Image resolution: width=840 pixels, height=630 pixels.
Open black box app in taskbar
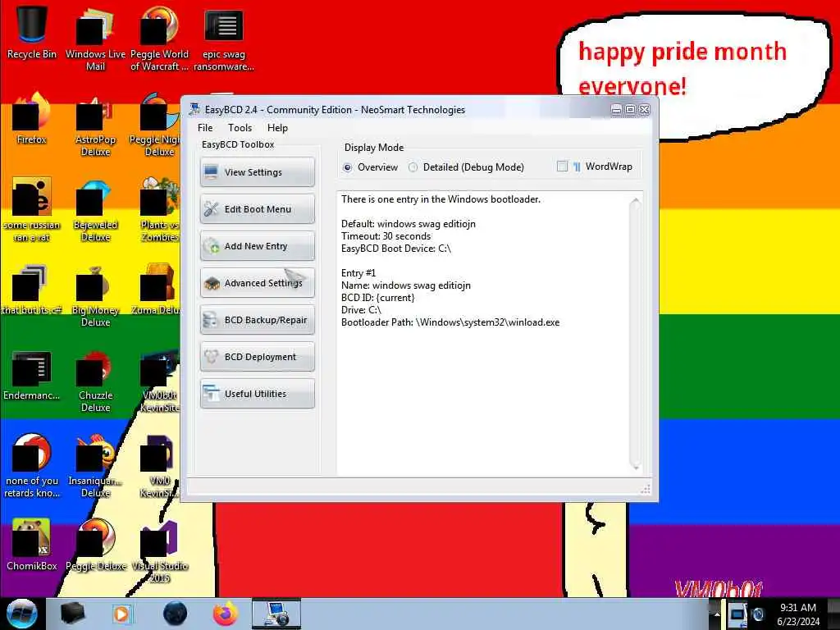click(x=73, y=614)
